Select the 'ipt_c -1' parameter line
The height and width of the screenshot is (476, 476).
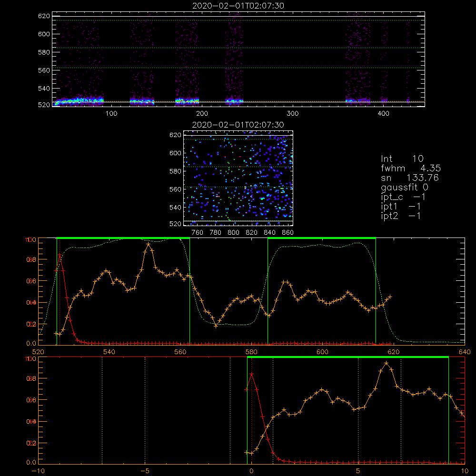(403, 197)
